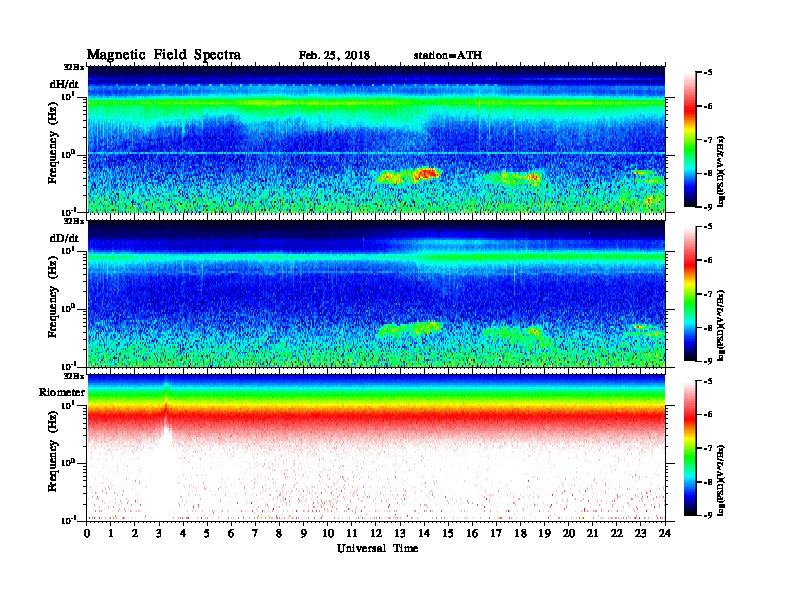The image size is (792, 612).
Task: Click the "32Hz" label atop the dH/dt panel
Action: (x=73, y=67)
